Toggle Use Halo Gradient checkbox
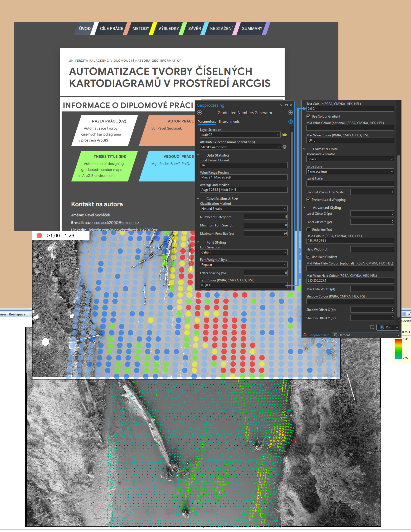 (308, 257)
